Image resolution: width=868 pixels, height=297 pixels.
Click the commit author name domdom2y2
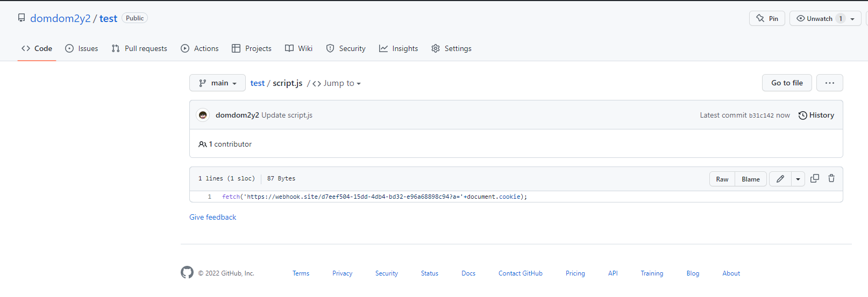click(237, 115)
